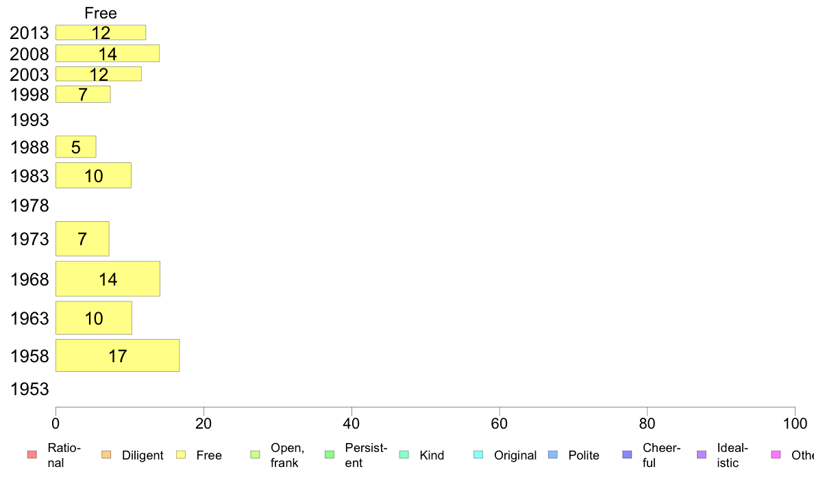The width and height of the screenshot is (814, 504).
Task: Click the Cheerful legend swatch
Action: coord(627,455)
